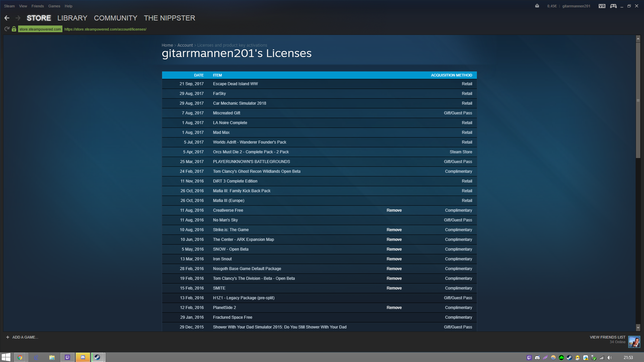Click the Steam system tray icon

tap(569, 358)
